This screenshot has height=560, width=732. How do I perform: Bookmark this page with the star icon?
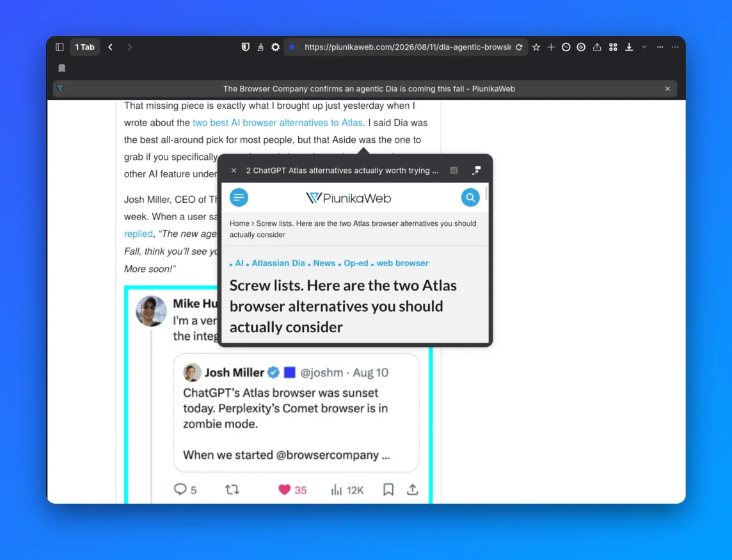pyautogui.click(x=536, y=47)
